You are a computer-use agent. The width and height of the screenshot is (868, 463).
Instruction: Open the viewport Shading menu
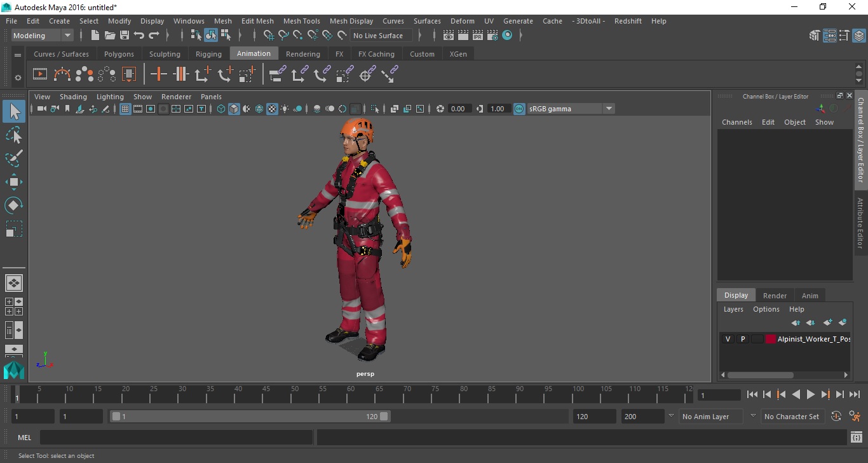coord(73,97)
